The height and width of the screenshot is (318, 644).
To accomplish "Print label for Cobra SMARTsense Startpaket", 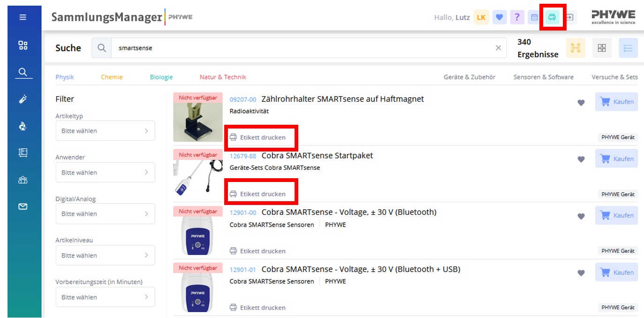I will [258, 194].
